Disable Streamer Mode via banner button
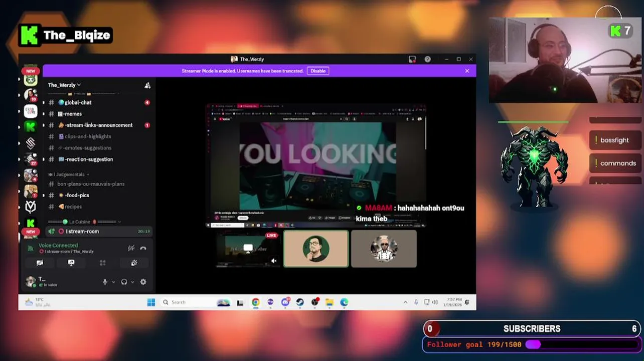The width and height of the screenshot is (644, 361). click(318, 71)
